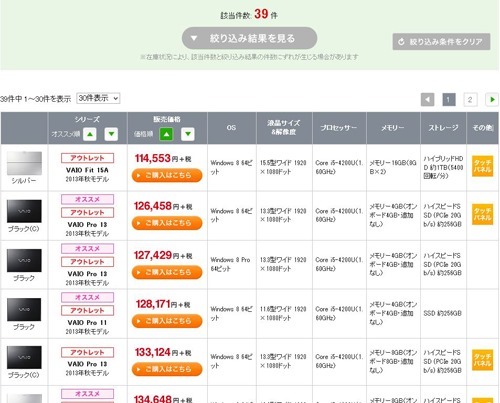Screen dimensions: 500x403
Task: Buy the 114,553 yen VAIO Fit 15A
Action: pyautogui.click(x=167, y=175)
